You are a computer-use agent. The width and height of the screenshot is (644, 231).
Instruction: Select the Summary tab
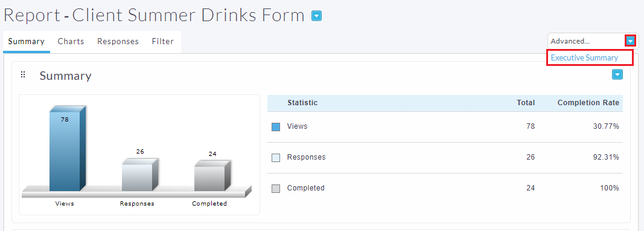point(27,41)
